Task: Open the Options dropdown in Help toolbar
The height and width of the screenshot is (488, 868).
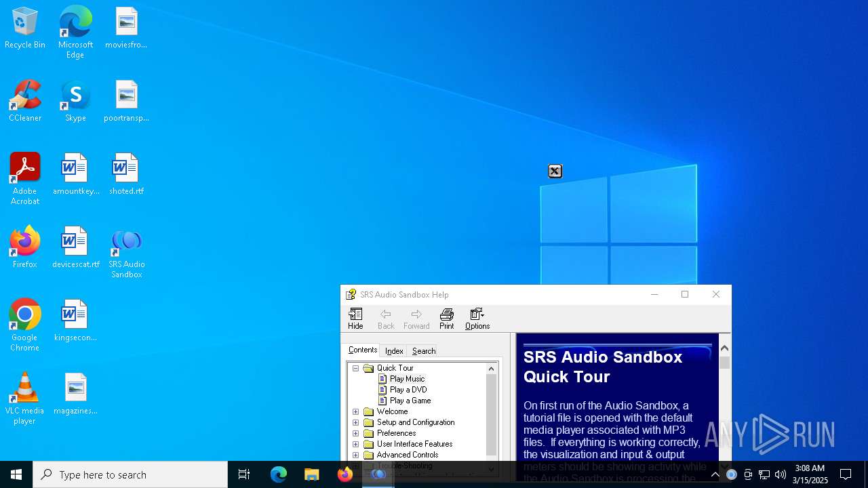Action: [477, 319]
